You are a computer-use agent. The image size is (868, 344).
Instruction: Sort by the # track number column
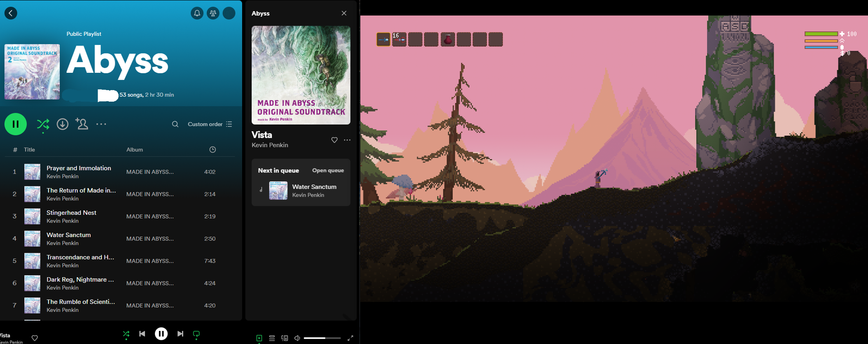coord(15,149)
